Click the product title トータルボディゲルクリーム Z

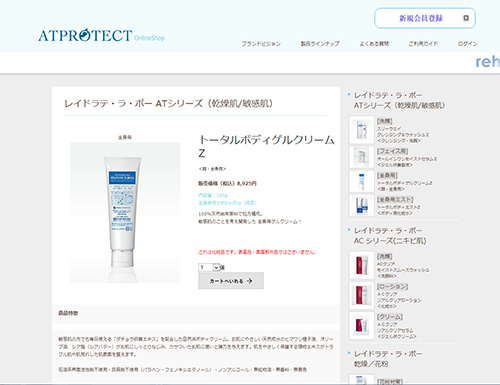pyautogui.click(x=266, y=146)
